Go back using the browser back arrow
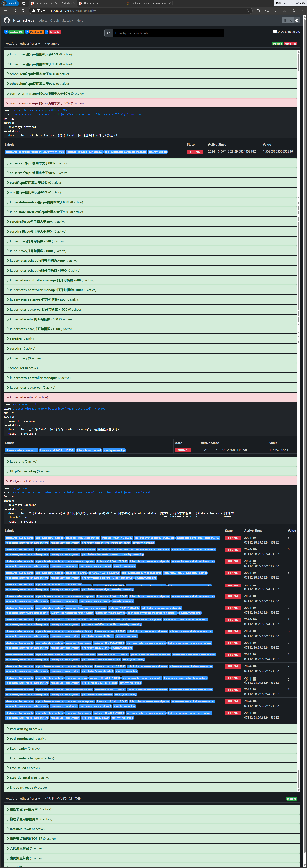Image resolution: width=307 pixels, height=868 pixels. click(5, 10)
